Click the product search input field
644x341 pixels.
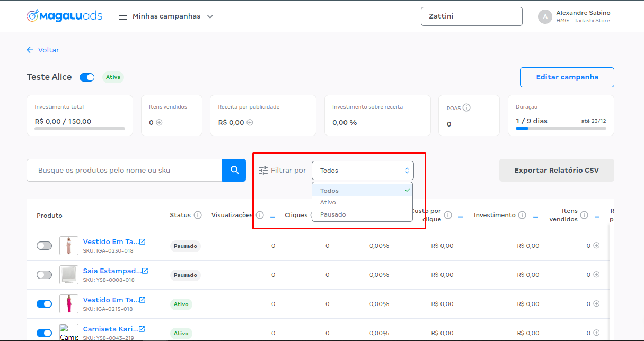click(x=125, y=170)
